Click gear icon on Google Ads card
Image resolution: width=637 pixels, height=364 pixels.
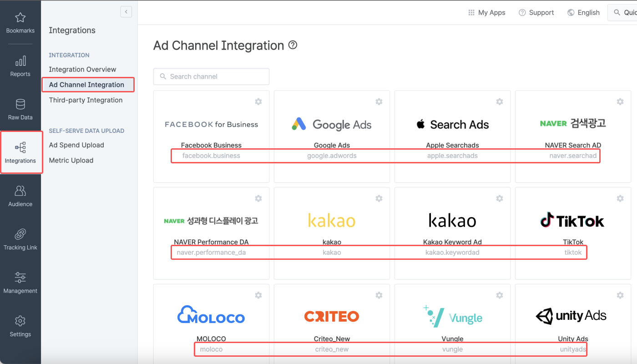point(379,101)
